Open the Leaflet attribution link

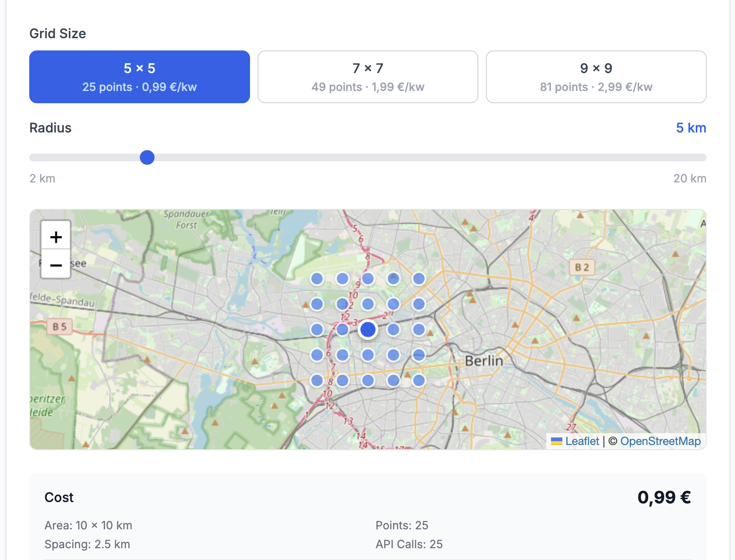click(x=582, y=441)
